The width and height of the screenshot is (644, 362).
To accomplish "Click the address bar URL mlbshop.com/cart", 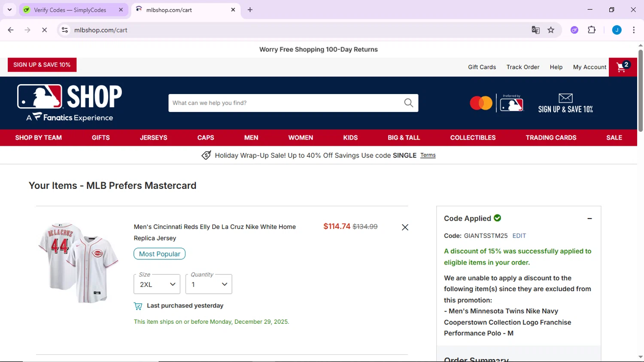I will point(100,30).
